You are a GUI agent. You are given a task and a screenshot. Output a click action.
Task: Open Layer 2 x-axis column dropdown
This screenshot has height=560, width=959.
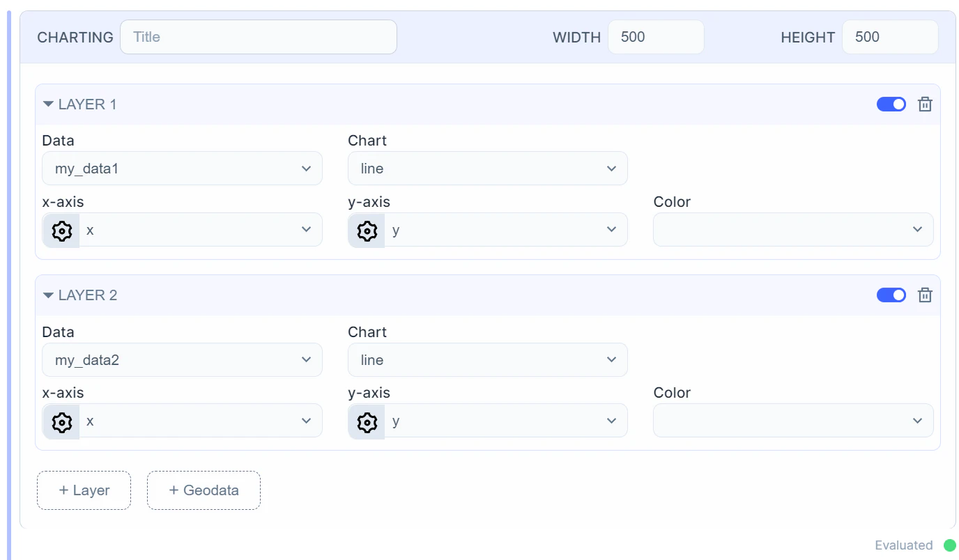(x=201, y=421)
